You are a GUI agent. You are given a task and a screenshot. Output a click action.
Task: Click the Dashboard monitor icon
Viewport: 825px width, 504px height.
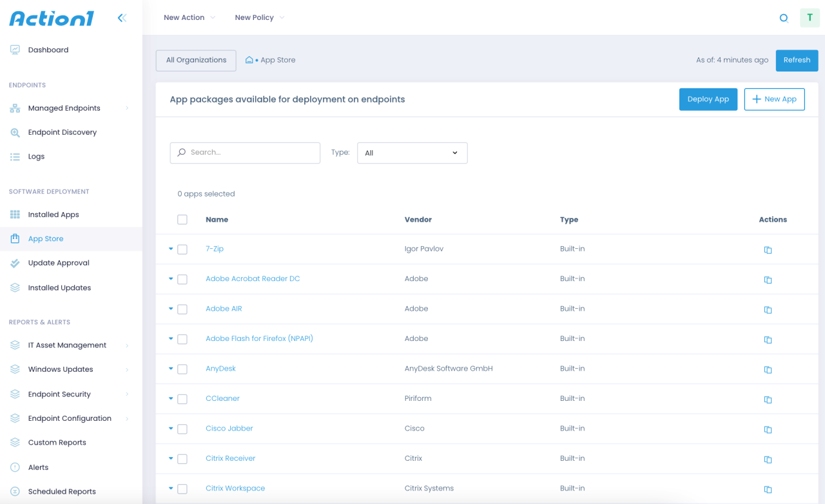15,50
